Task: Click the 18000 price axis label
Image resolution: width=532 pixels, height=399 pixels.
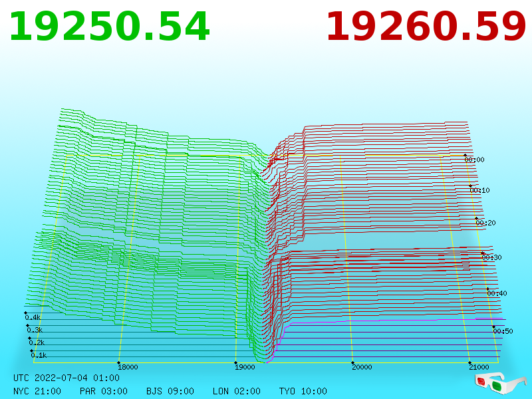Action: (128, 367)
